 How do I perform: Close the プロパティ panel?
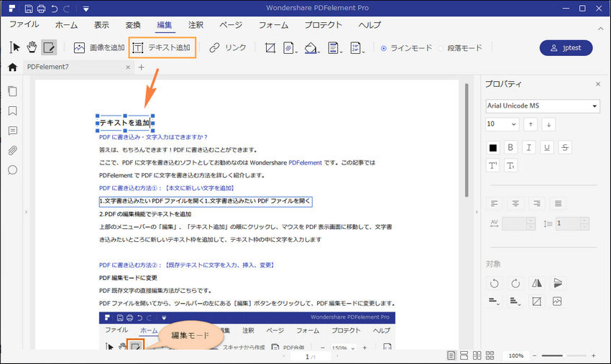tap(598, 84)
